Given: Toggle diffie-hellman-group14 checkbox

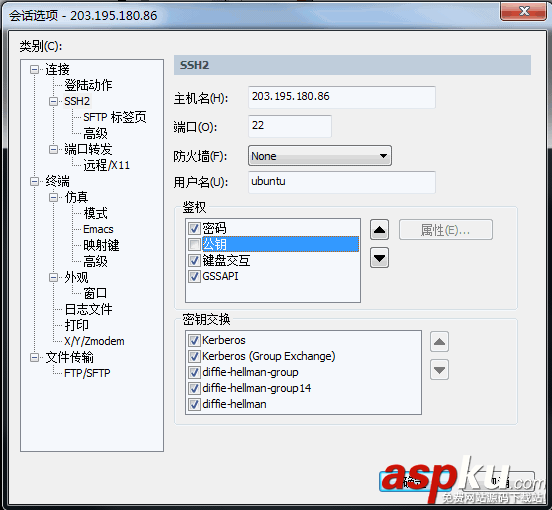Looking at the screenshot, I should (x=194, y=388).
